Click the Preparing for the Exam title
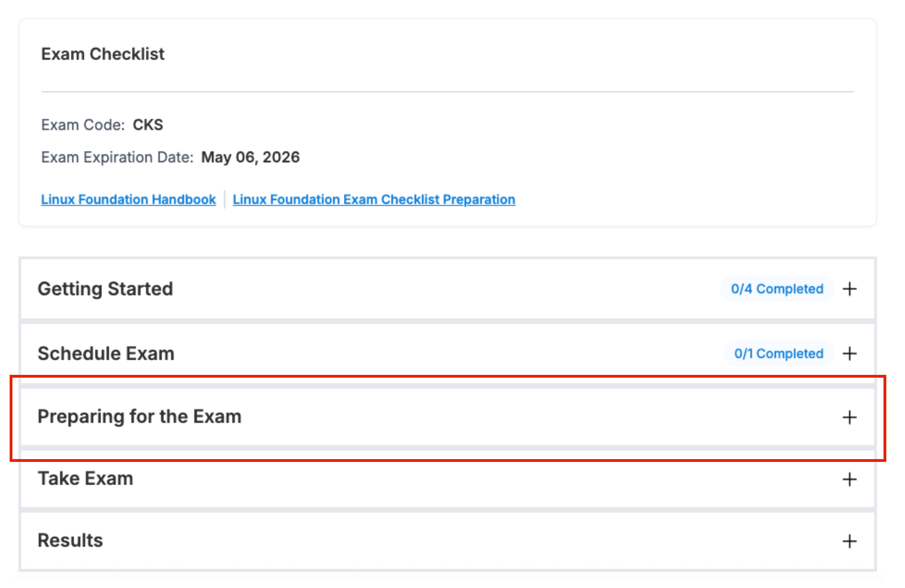This screenshot has width=905, height=588. [139, 417]
